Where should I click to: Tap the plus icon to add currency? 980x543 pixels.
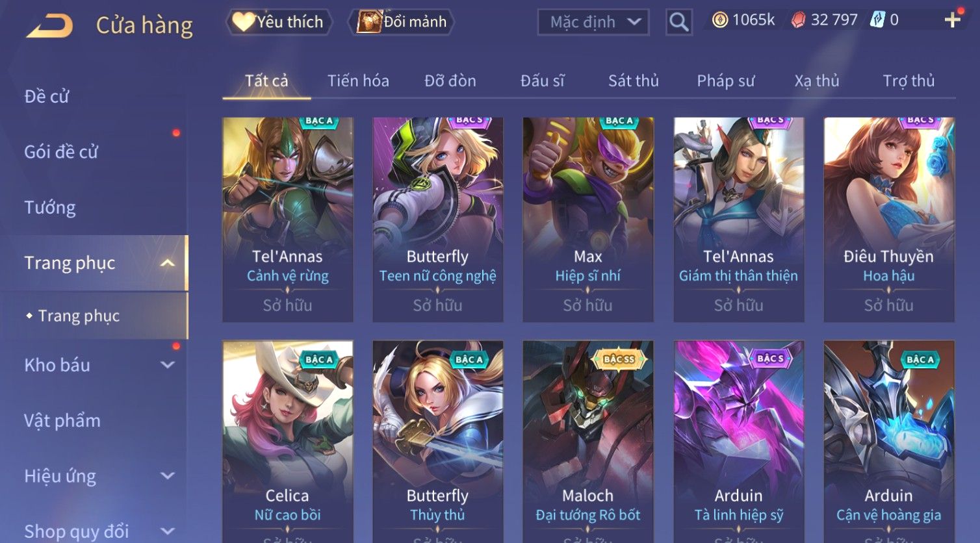click(x=952, y=20)
